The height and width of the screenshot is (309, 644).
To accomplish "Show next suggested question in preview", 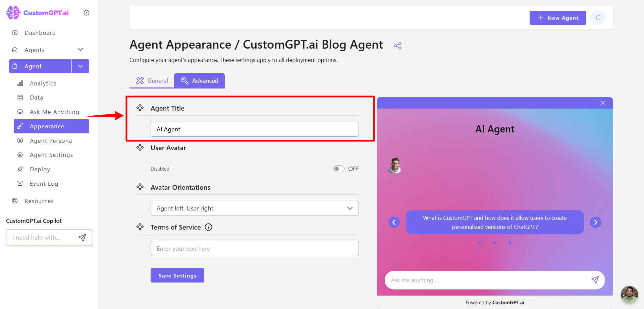I will point(596,222).
